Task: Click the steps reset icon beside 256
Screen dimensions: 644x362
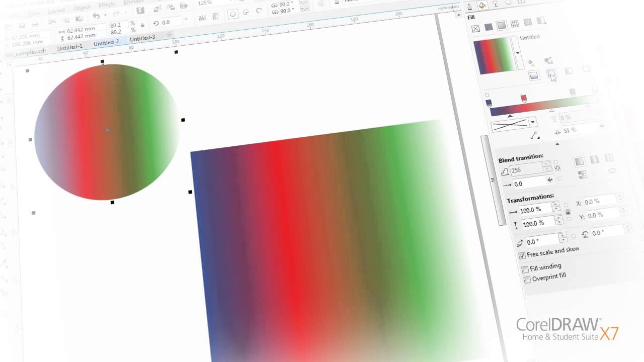Action: (x=557, y=167)
